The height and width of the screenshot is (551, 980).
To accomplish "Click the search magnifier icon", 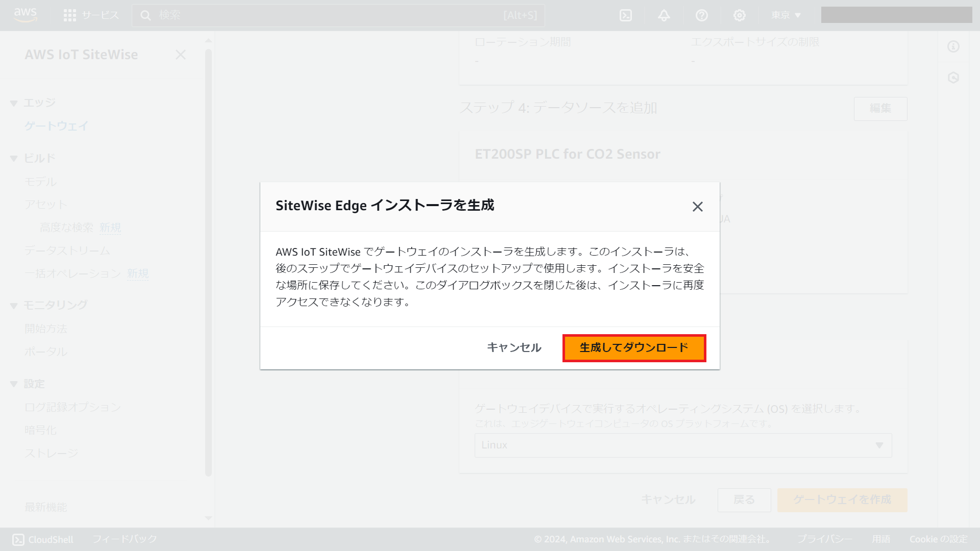I will [146, 15].
